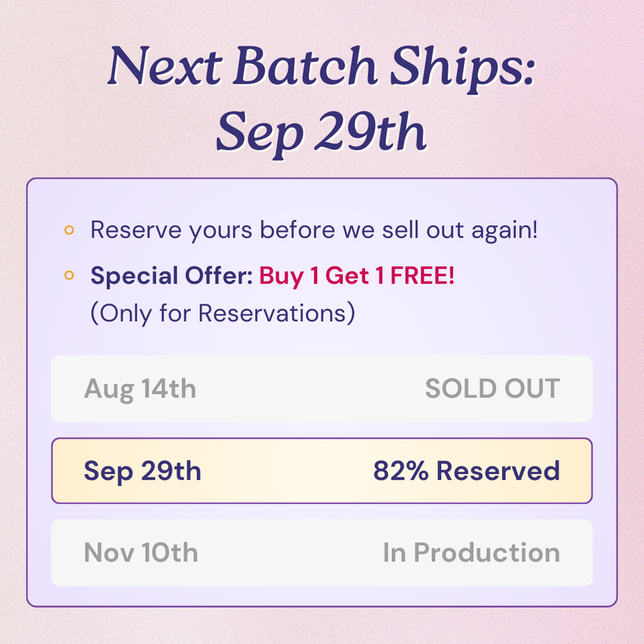Click the second orange bullet circle
This screenshot has width=644, height=644.
tap(69, 275)
